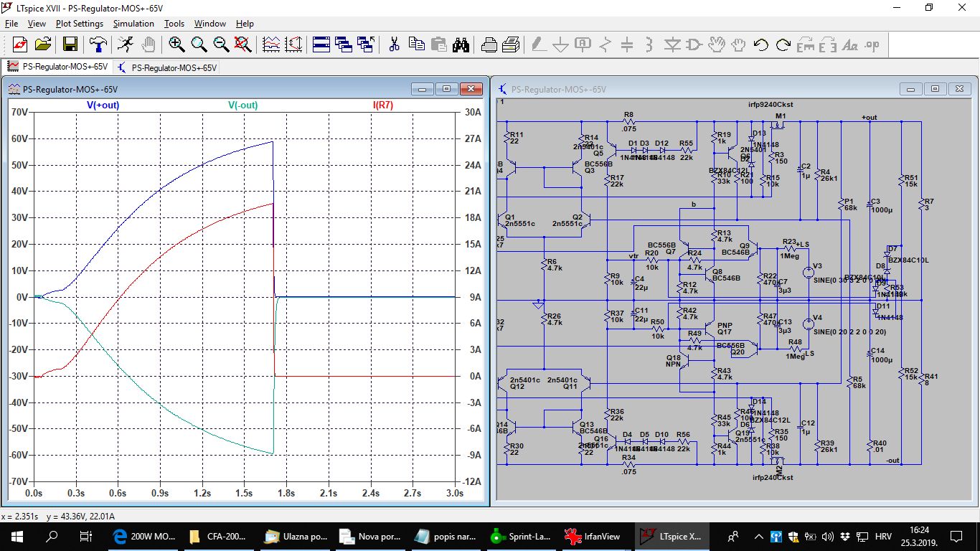Maximize the schematic child window

pyautogui.click(x=935, y=89)
